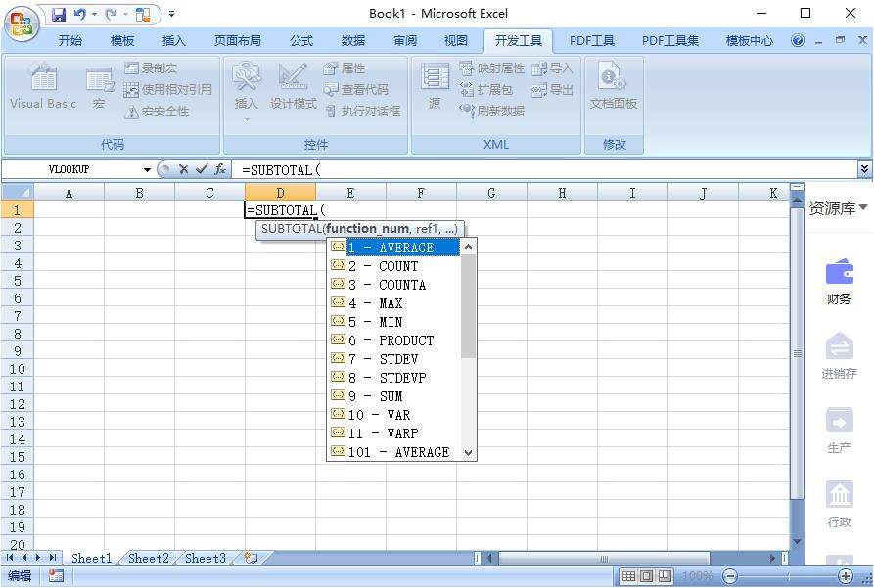Open 生产 resource category
Viewport: 874px width, 588px height.
point(839,430)
